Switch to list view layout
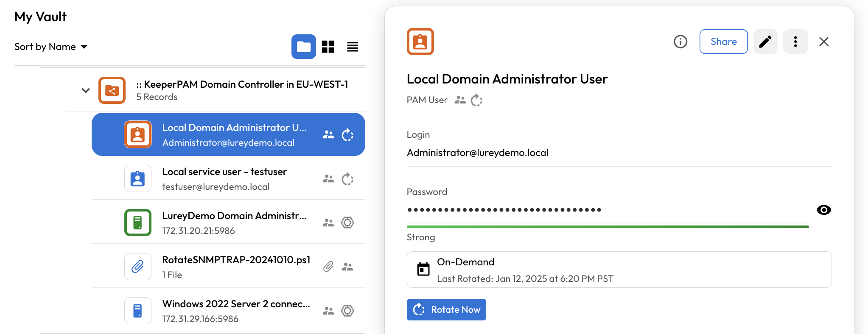The width and height of the screenshot is (868, 334). click(x=353, y=47)
